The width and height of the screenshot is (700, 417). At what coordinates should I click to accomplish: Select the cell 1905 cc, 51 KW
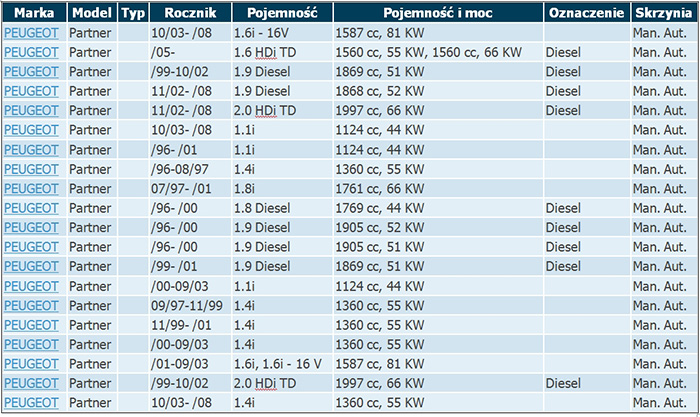(x=438, y=247)
